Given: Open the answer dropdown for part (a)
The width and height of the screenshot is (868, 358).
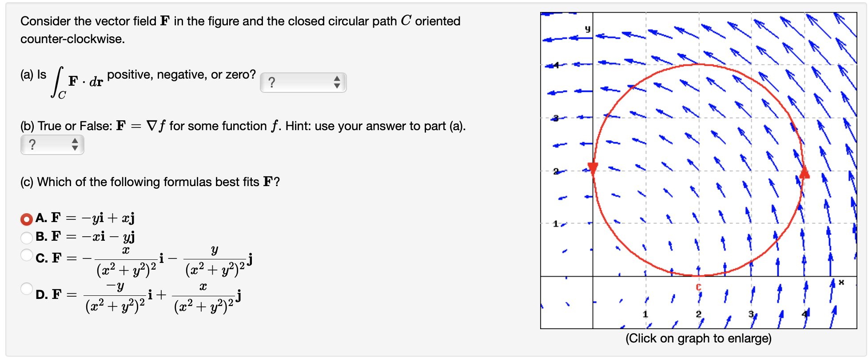Looking at the screenshot, I should (x=302, y=82).
